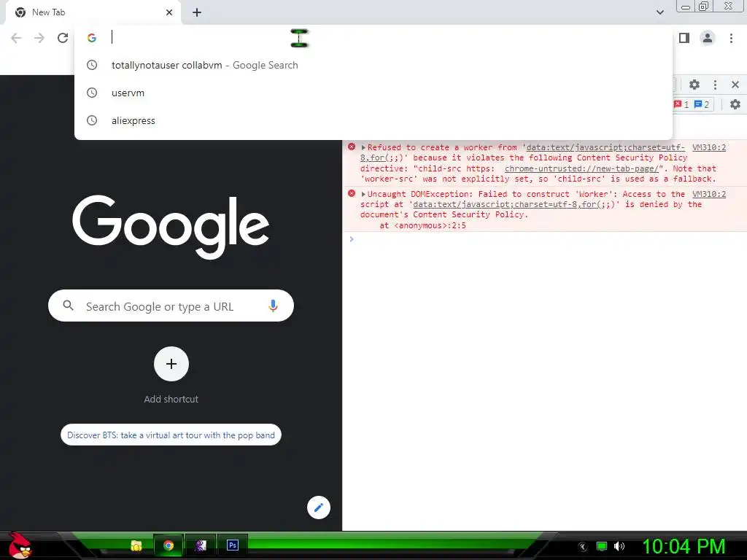Expand the 'Uncaught DOMException' error
747x560 pixels.
[x=363, y=194]
